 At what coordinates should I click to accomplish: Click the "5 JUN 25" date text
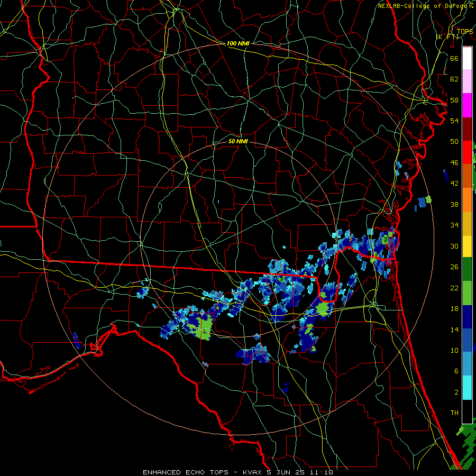pyautogui.click(x=286, y=472)
